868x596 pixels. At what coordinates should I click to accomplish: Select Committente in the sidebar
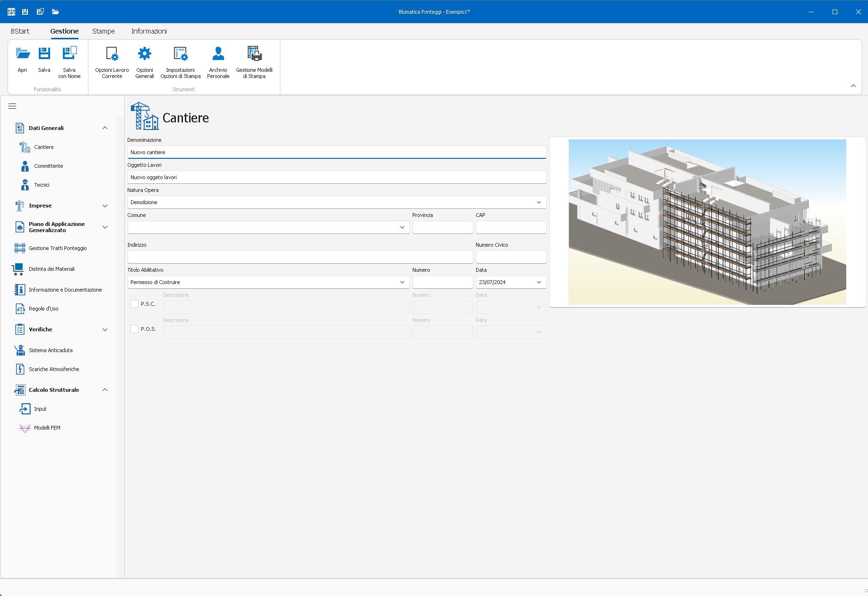pos(48,166)
